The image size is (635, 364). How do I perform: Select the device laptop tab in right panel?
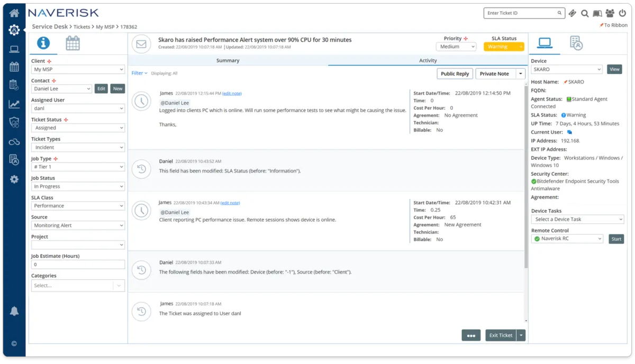coord(545,43)
